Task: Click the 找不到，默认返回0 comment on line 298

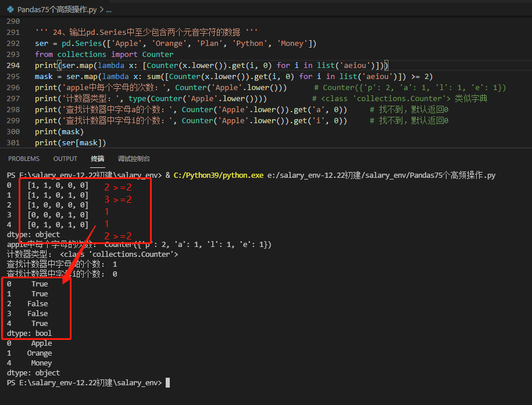Action: click(409, 110)
